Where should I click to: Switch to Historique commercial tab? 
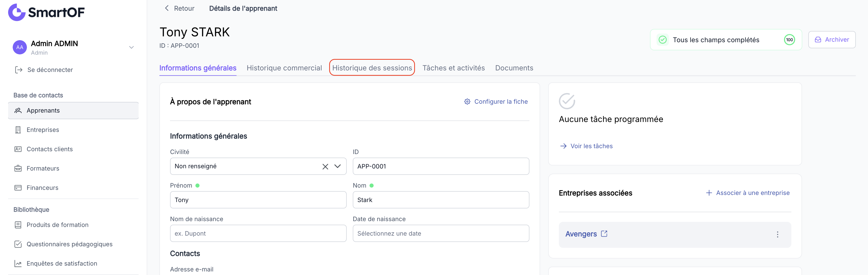[284, 68]
